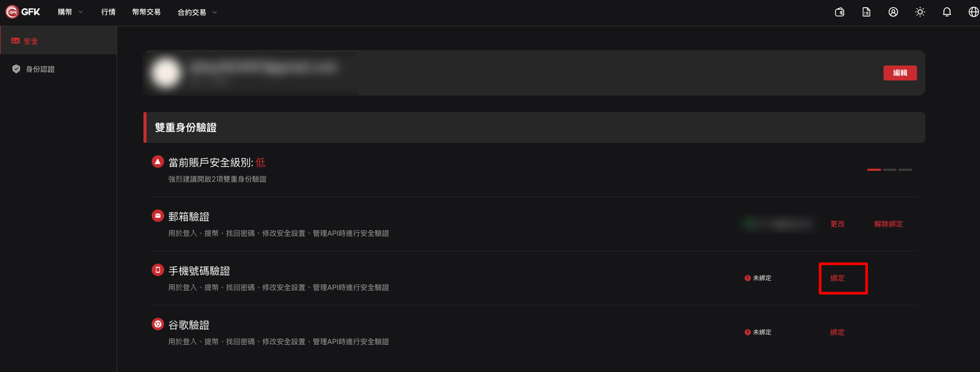Toggle light theme with sun icon

(x=920, y=12)
